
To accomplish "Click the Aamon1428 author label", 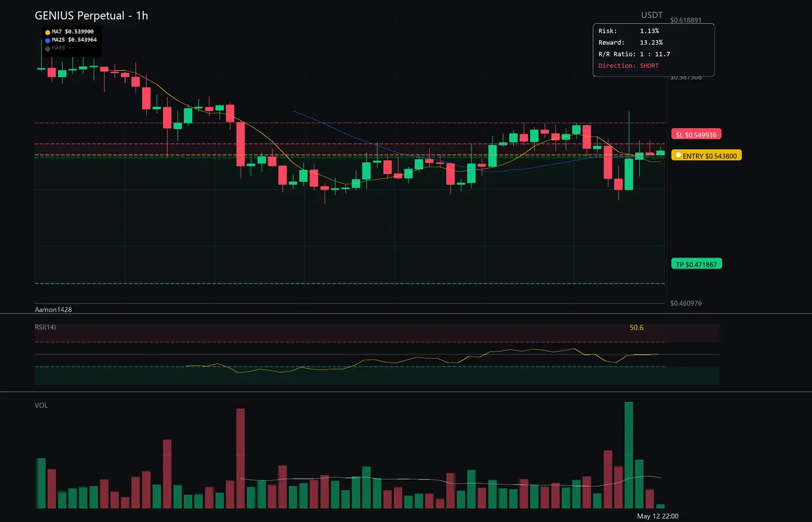I will (x=53, y=310).
